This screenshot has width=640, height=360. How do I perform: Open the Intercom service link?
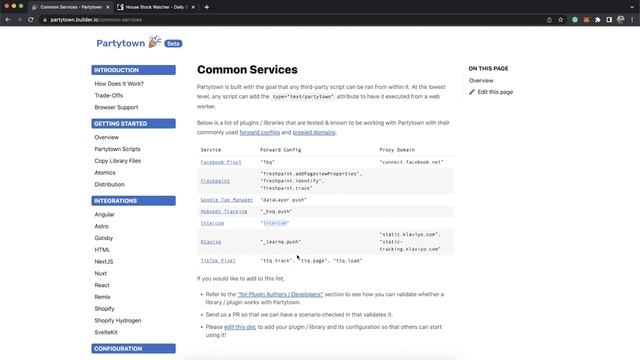coord(212,223)
